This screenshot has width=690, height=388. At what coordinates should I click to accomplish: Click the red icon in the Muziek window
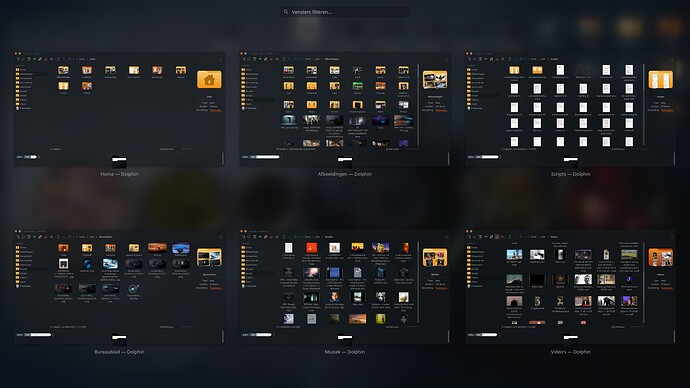312,248
